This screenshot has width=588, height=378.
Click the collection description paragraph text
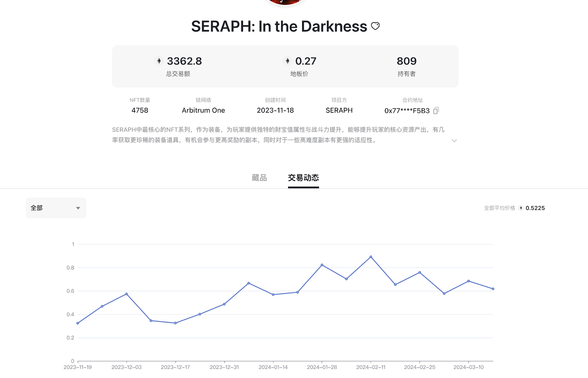coord(278,135)
